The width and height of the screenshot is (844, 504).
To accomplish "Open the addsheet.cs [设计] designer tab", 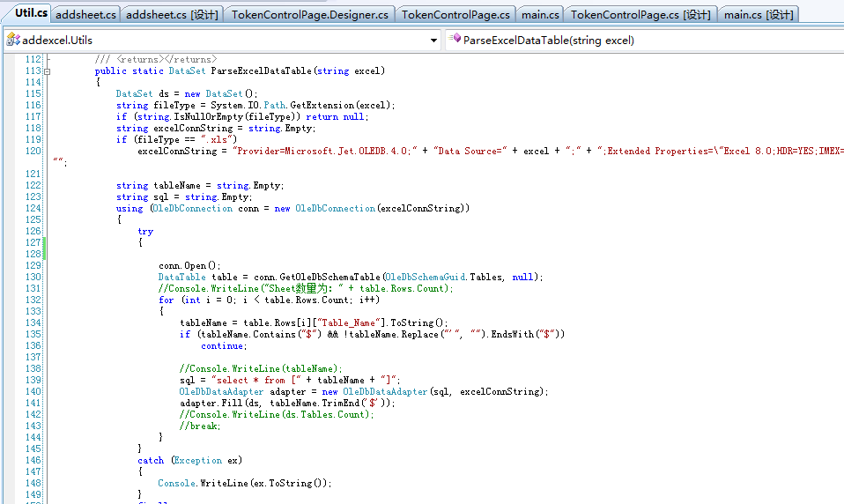I will pyautogui.click(x=172, y=14).
